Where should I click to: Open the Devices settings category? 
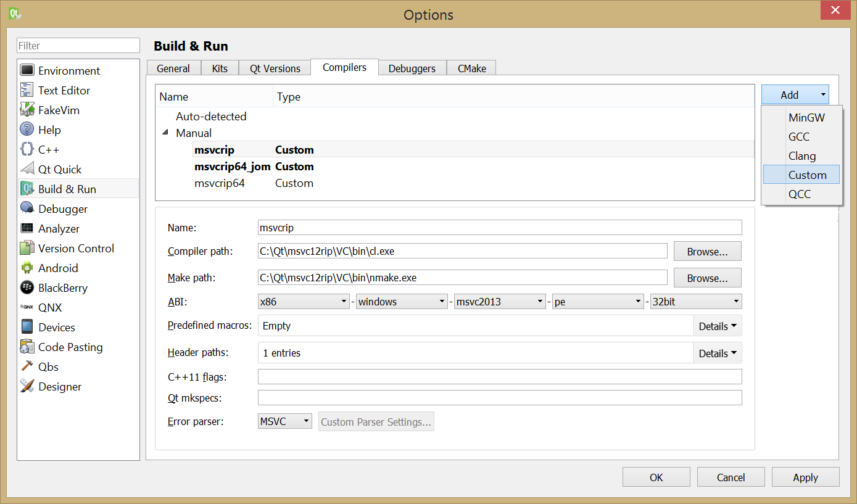tap(78, 327)
